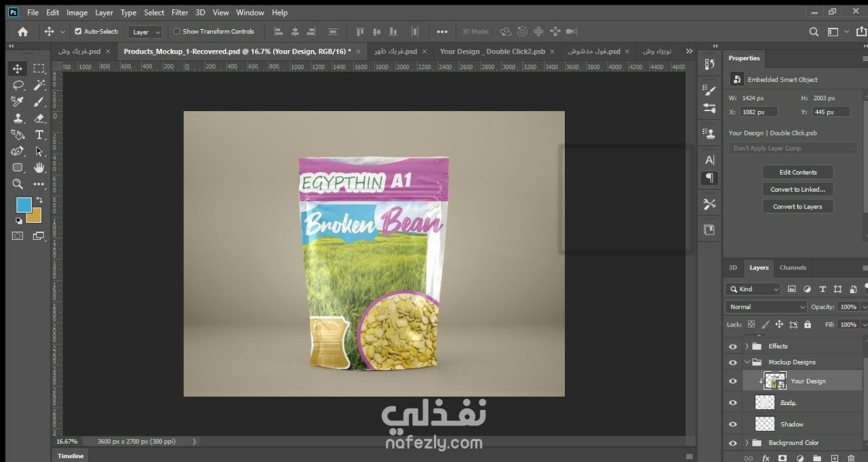Delete layer with trash icon
This screenshot has height=462, width=868.
[852, 459]
